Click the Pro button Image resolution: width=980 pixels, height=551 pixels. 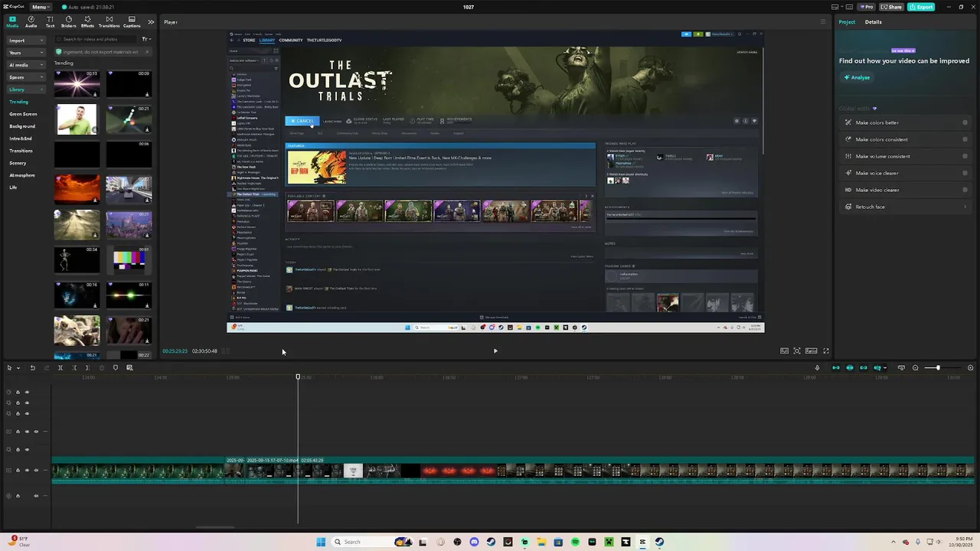(867, 7)
